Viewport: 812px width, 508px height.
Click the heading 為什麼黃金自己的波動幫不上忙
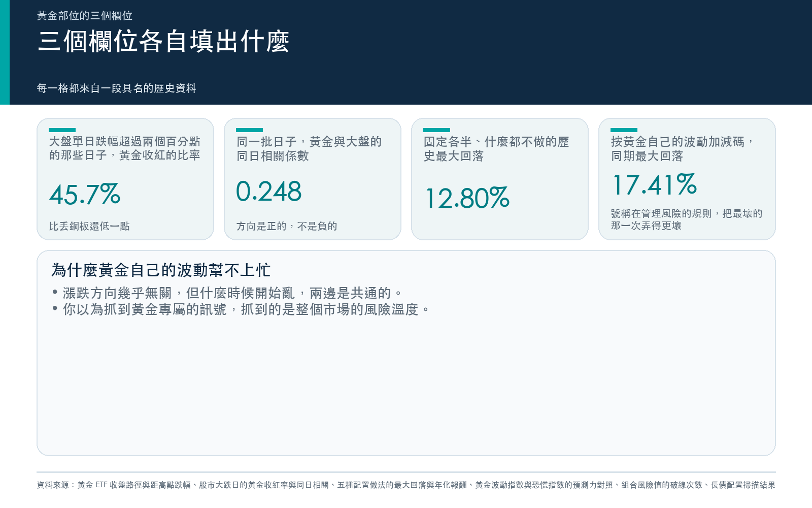coord(161,270)
